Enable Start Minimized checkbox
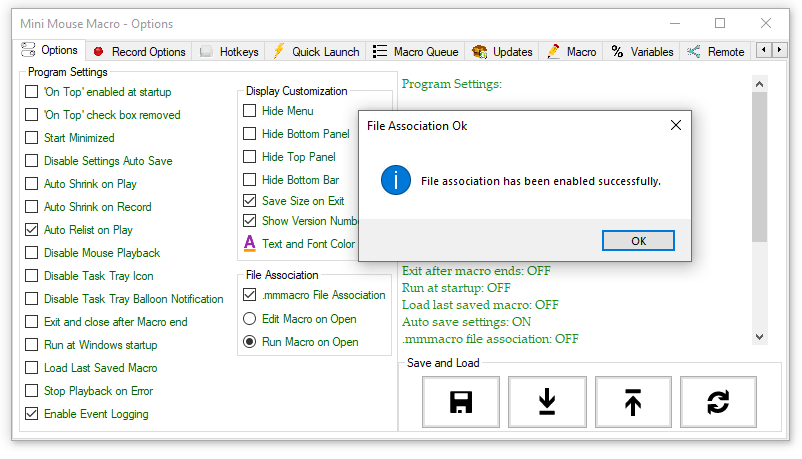This screenshot has height=459, width=802. (x=32, y=138)
